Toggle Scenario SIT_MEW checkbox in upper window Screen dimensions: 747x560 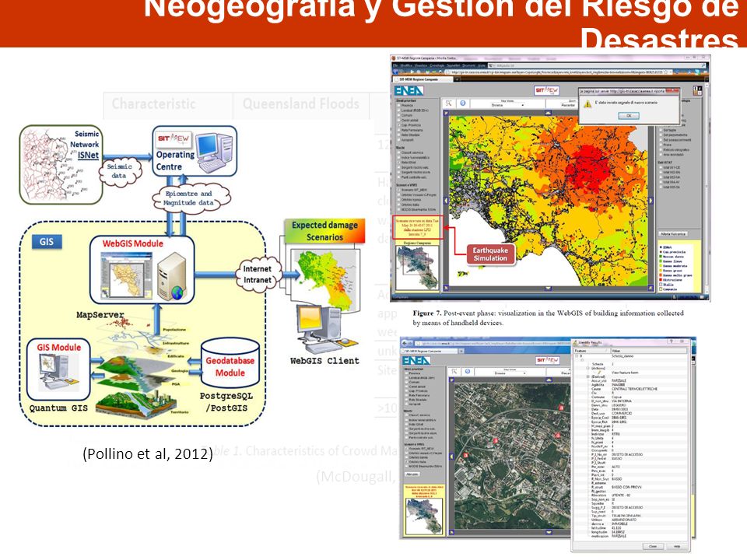[x=398, y=190]
